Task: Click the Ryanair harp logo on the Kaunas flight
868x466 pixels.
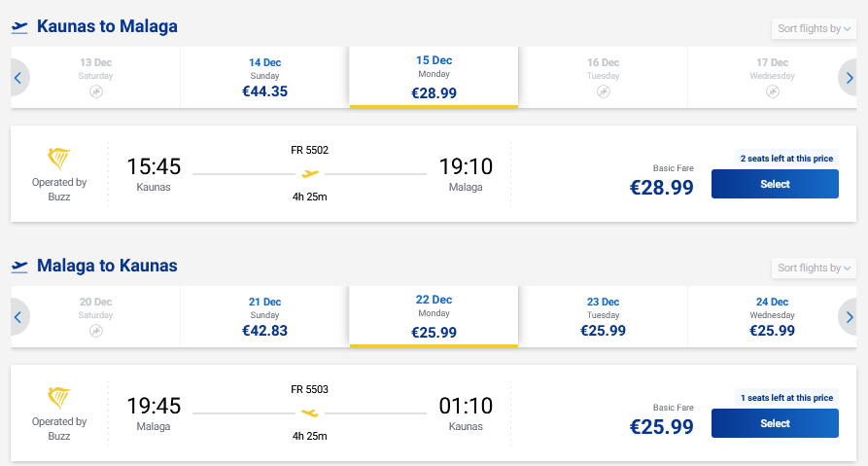Action: coord(59,159)
